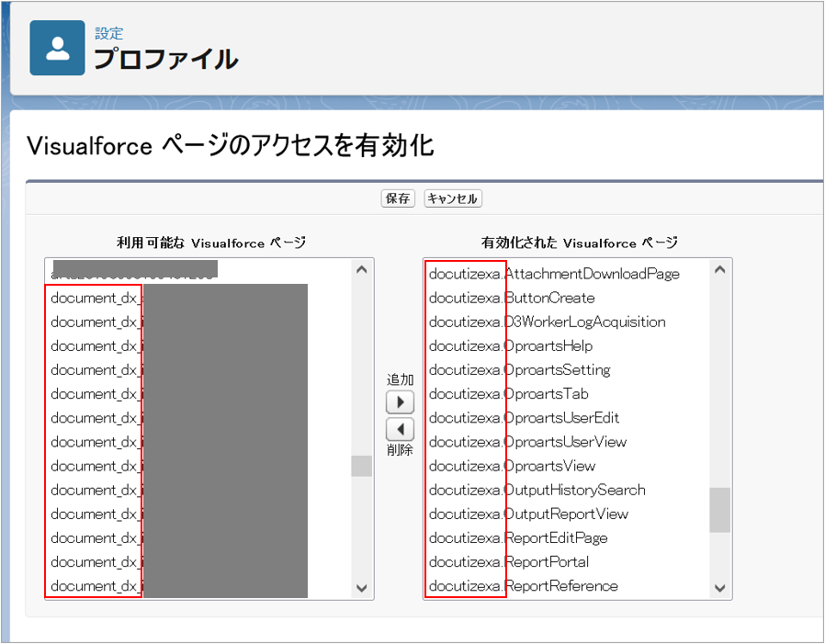Select the docutizexa.OproartsHelp entry
825x644 pixels.
coord(511,346)
